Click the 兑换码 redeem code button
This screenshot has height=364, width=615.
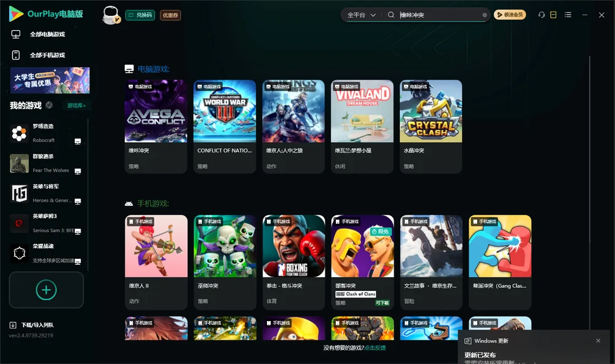click(140, 15)
